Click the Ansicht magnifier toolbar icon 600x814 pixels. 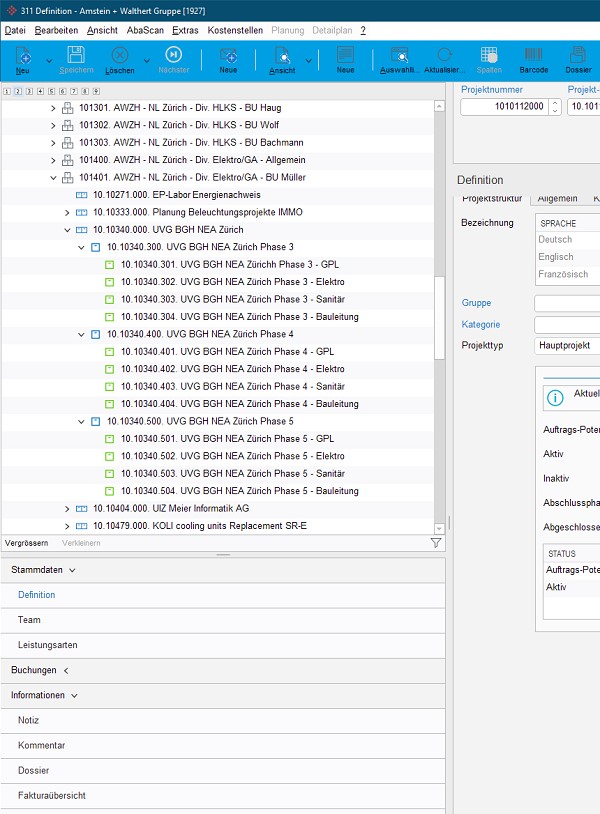(281, 57)
